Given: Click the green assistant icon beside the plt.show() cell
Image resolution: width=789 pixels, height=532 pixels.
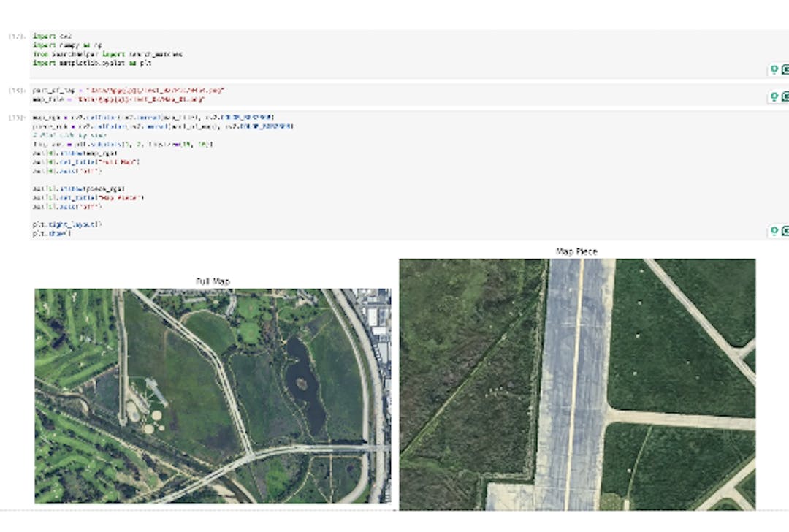Looking at the screenshot, I should click(x=785, y=232).
